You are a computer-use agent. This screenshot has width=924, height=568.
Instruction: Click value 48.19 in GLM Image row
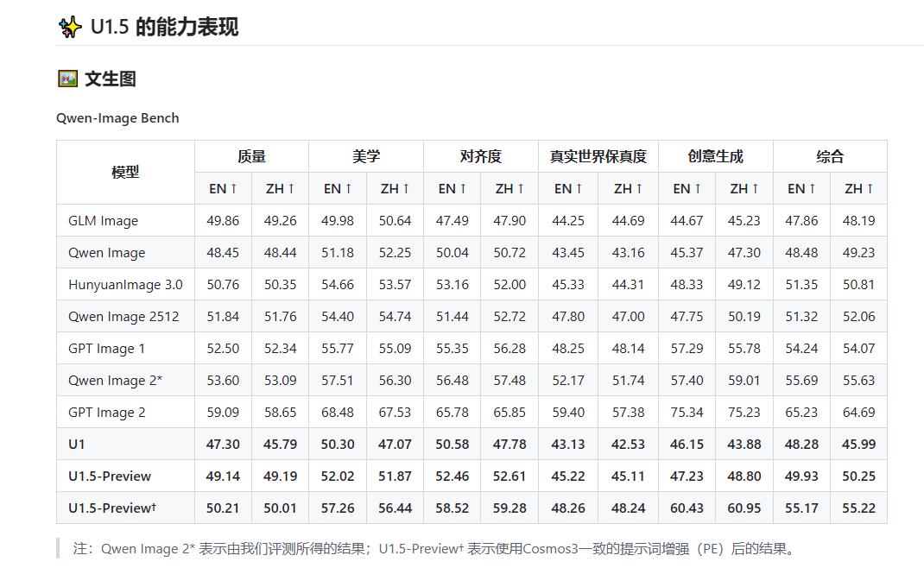[858, 221]
